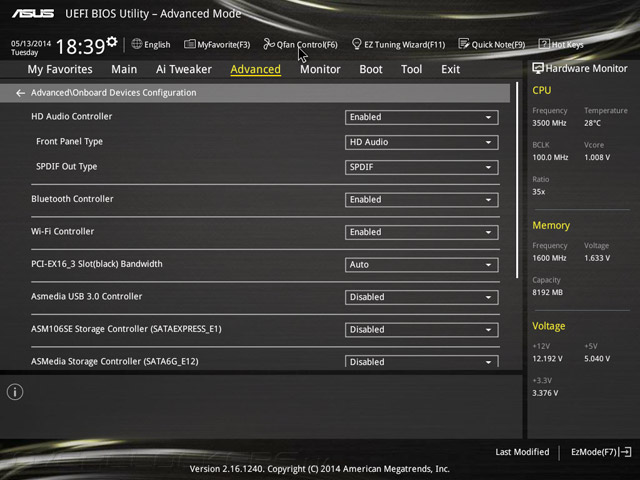Open Asmedia USB 3.0 Controller dropdown
The height and width of the screenshot is (480, 640).
point(421,297)
